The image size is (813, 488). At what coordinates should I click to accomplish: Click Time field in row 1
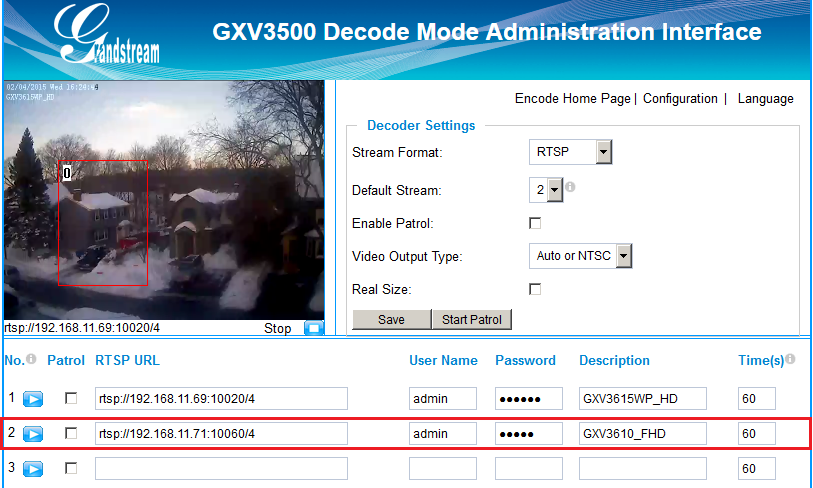pyautogui.click(x=757, y=398)
